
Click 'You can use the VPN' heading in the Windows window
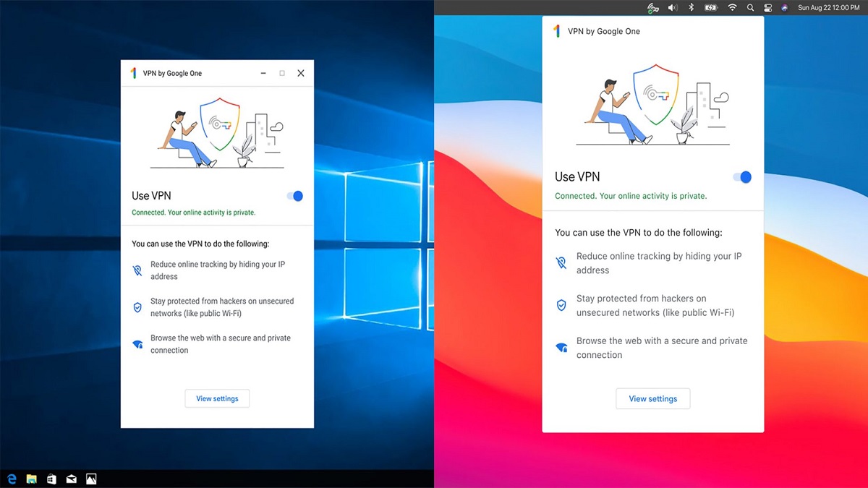[x=200, y=244]
